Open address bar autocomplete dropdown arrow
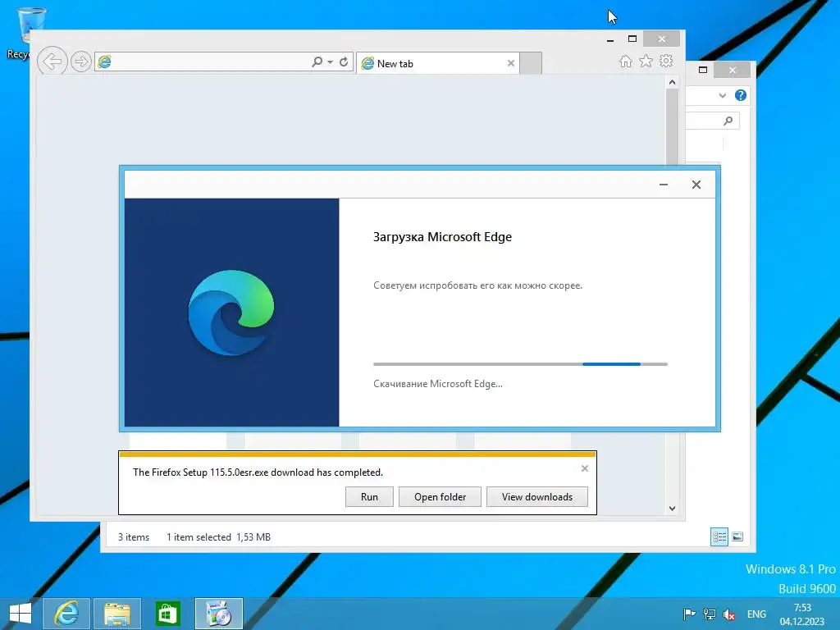The height and width of the screenshot is (630, 840). pos(330,62)
